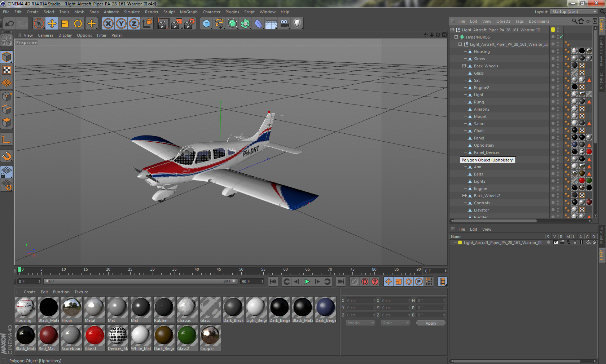606x364 pixels.
Task: Select the Live Selection tool
Action: pyautogui.click(x=39, y=24)
